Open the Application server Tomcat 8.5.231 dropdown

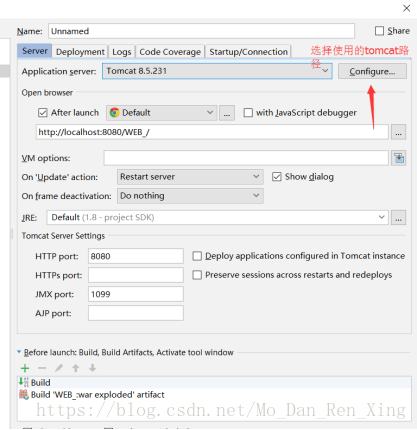coord(217,71)
